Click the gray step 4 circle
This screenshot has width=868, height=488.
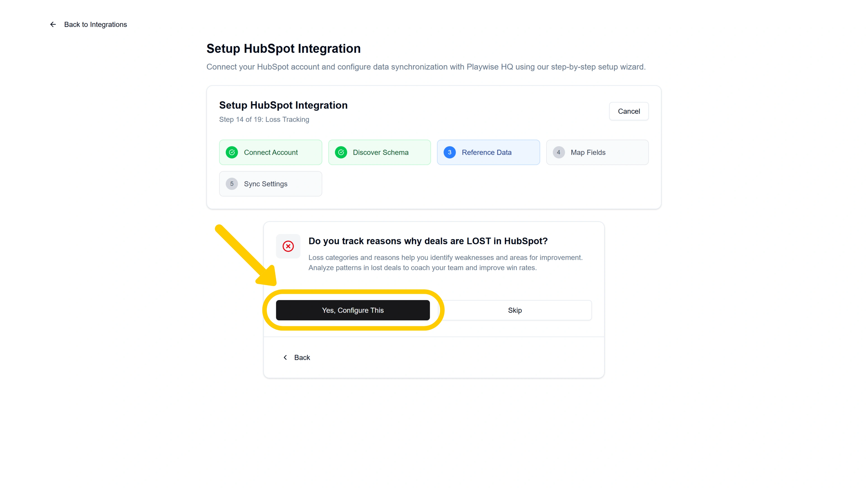(x=559, y=152)
